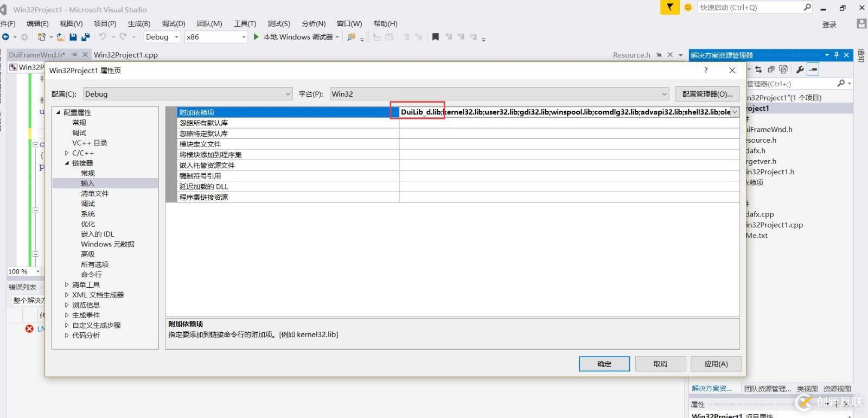Click collapse all icon in Solution Explorer
This screenshot has height=418, width=868.
(x=771, y=69)
